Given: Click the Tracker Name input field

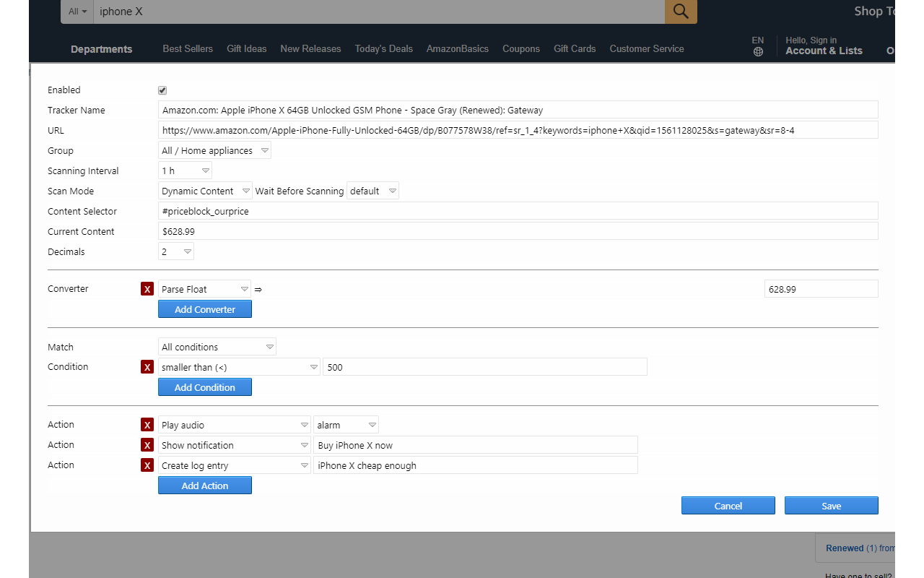Looking at the screenshot, I should [x=518, y=110].
